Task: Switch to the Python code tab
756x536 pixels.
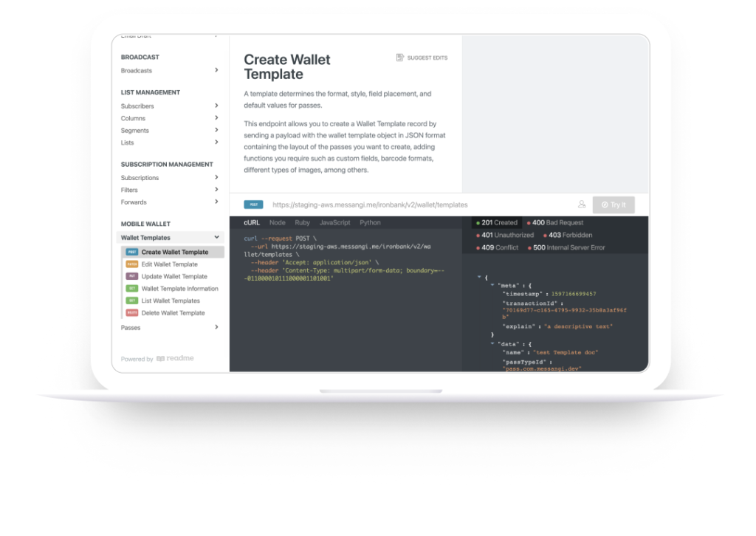Action: [x=370, y=222]
